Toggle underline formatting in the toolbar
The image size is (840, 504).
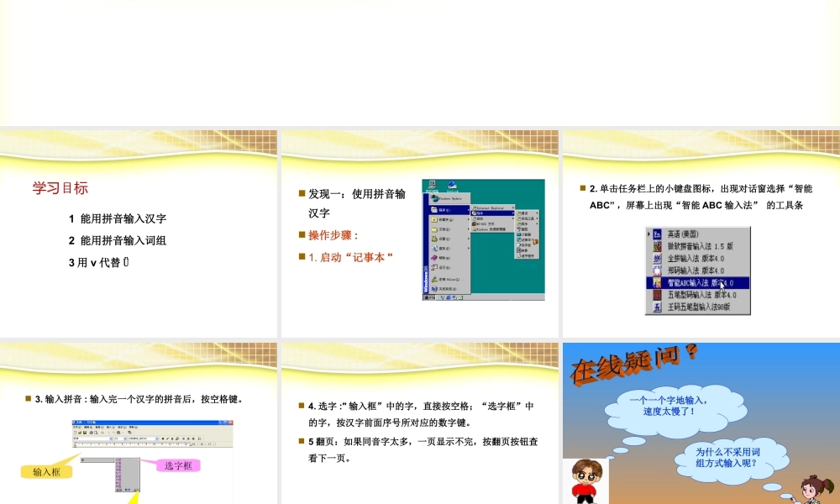pos(171,438)
